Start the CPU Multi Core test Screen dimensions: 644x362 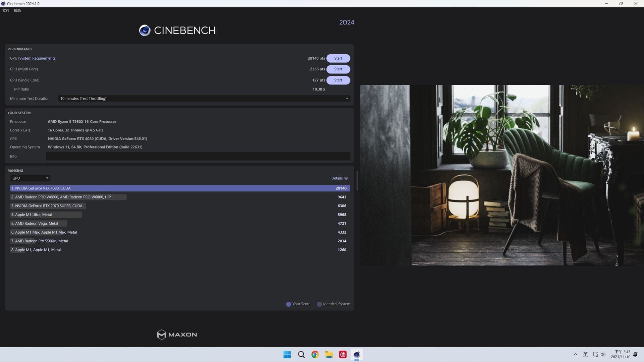pyautogui.click(x=338, y=69)
